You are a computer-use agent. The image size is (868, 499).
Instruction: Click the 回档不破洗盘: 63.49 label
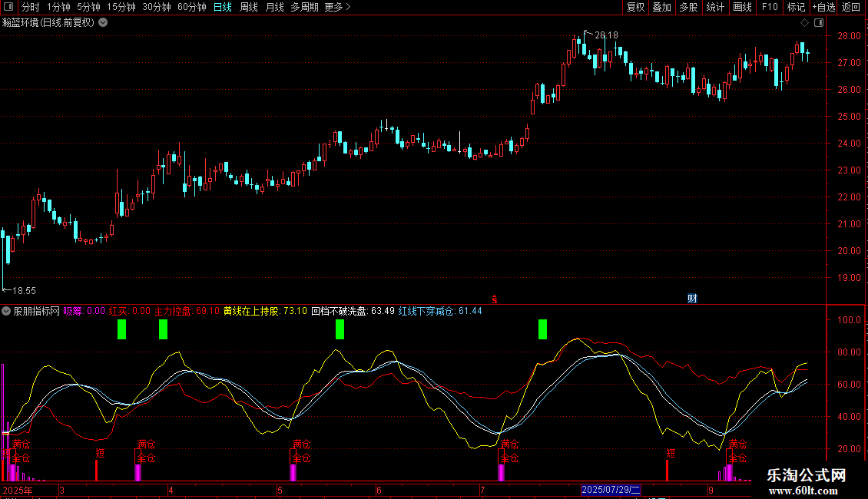point(353,312)
